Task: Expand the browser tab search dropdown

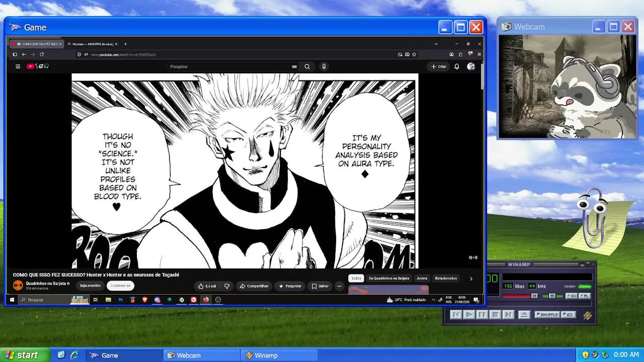Action: [436, 44]
